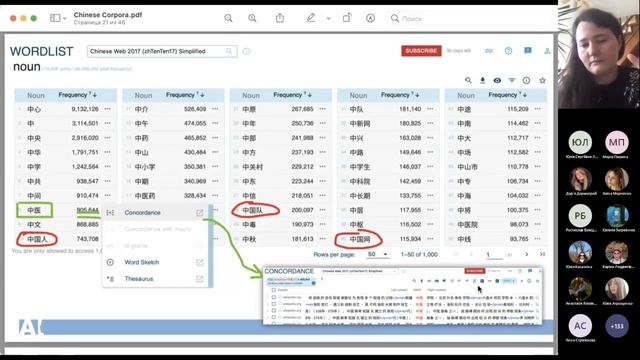The image size is (640, 360).
Task: Select participant avatar МП
Action: [x=617, y=142]
